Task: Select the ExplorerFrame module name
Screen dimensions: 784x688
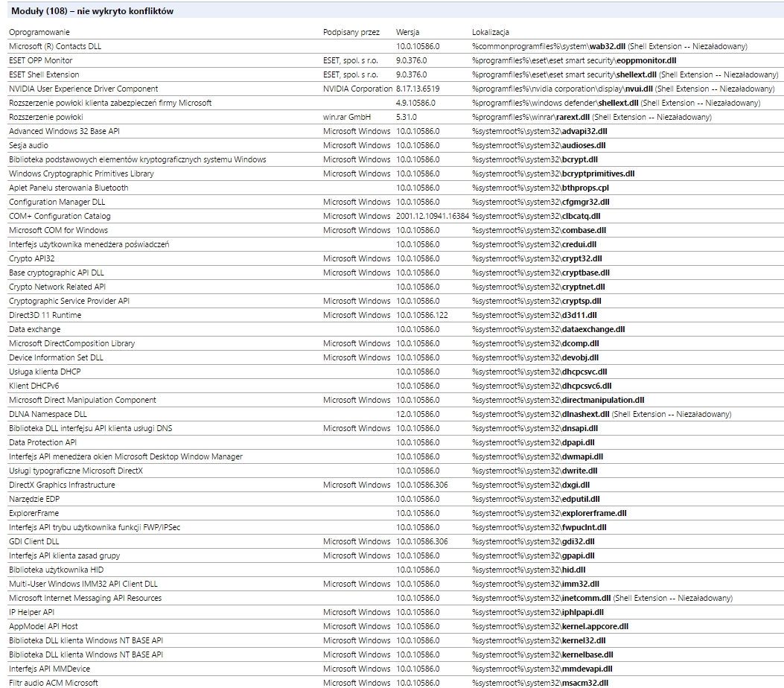Action: [34, 514]
